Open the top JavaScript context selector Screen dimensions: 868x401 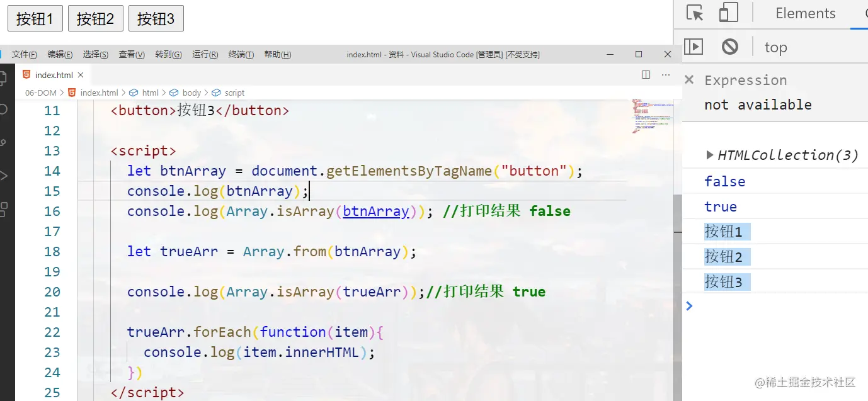tap(776, 47)
